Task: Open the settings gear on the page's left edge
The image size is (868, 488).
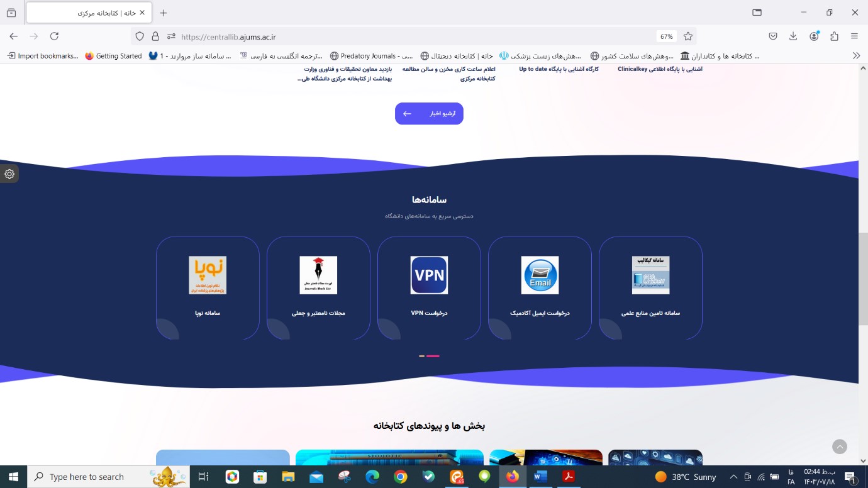Action: (9, 174)
